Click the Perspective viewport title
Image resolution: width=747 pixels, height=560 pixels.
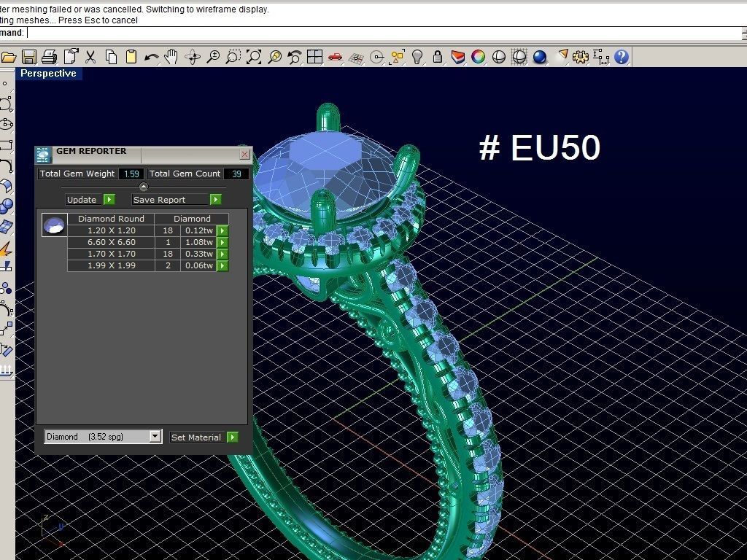(x=48, y=74)
